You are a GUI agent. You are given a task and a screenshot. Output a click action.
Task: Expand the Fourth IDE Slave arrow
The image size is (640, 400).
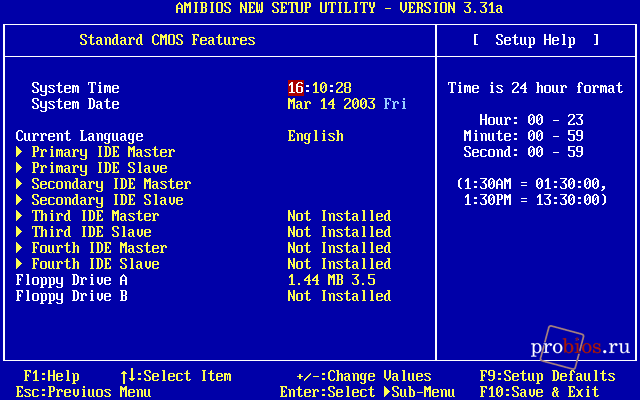click(19, 264)
